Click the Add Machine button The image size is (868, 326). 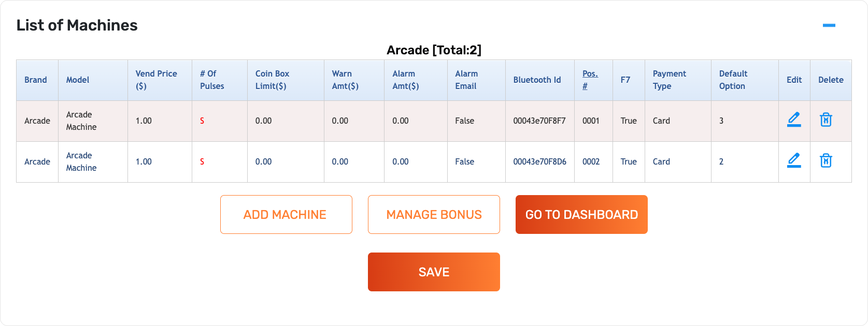coord(286,214)
